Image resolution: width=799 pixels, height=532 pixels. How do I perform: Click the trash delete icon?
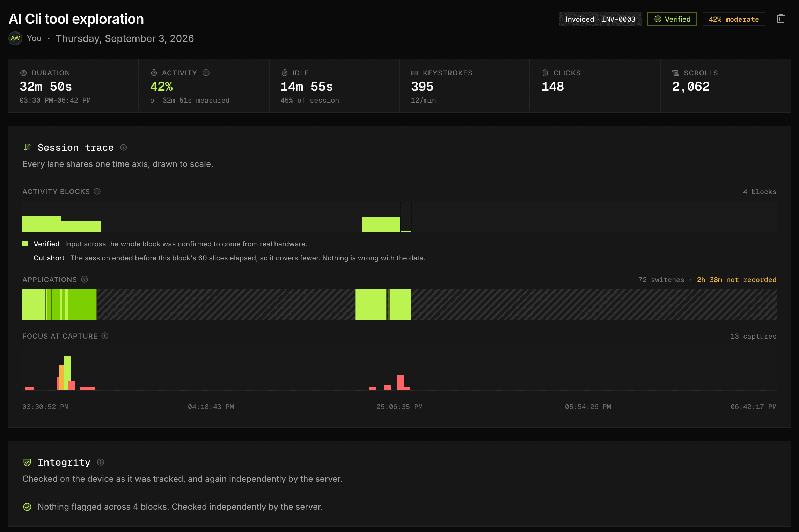[x=781, y=19]
